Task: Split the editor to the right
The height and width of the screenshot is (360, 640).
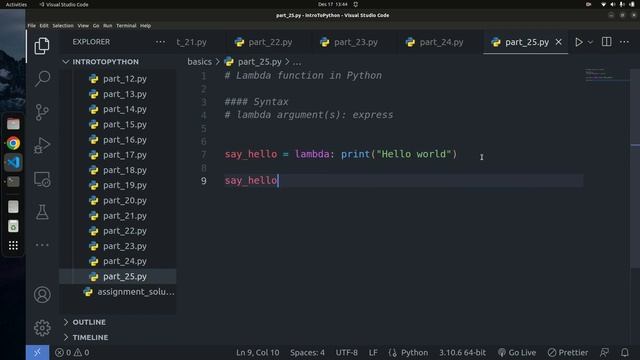Action: [x=607, y=42]
